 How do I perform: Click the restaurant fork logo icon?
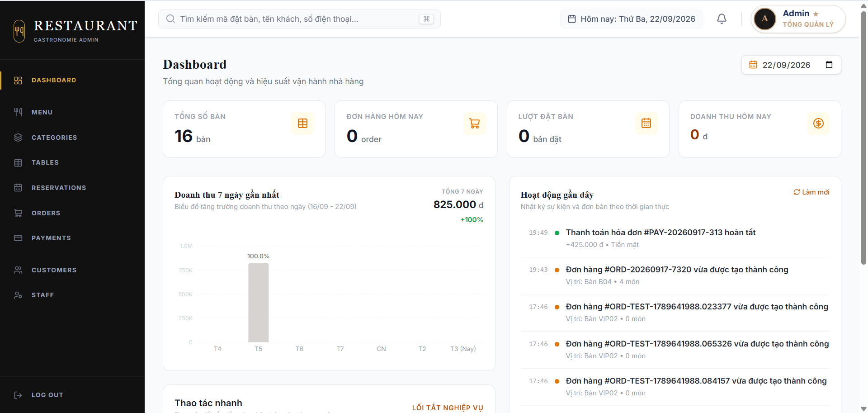point(19,31)
